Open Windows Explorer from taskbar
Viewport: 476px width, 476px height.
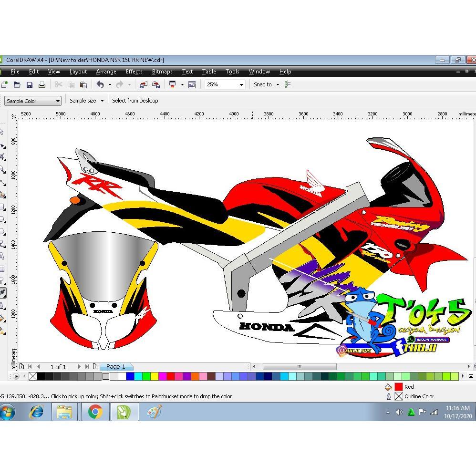[65, 412]
